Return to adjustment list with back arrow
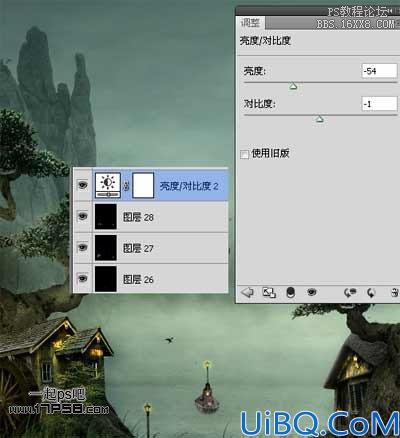Viewport: 400px width, 438px height. (x=247, y=292)
